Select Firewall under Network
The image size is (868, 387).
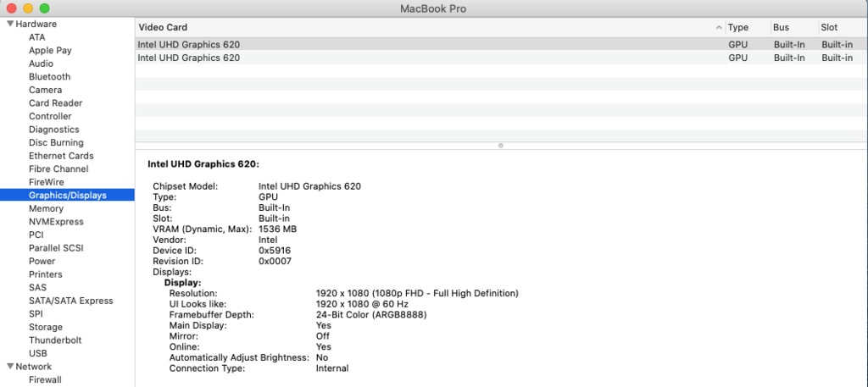[45, 380]
